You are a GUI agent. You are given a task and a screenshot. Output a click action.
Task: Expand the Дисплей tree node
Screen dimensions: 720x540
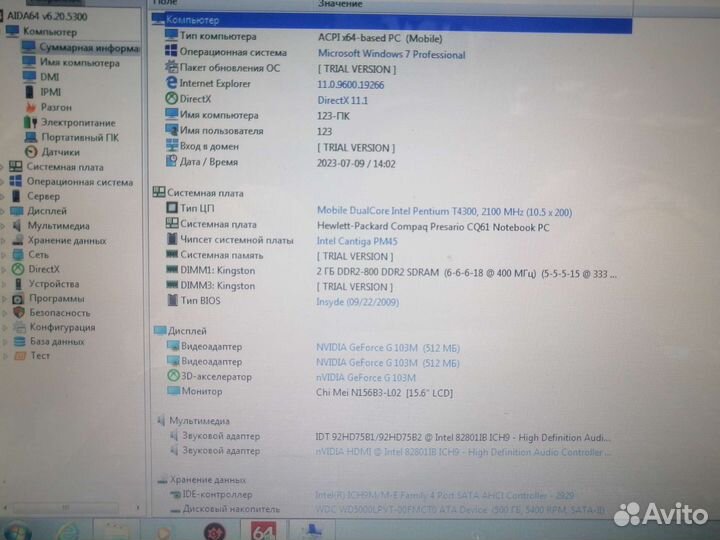3,211
